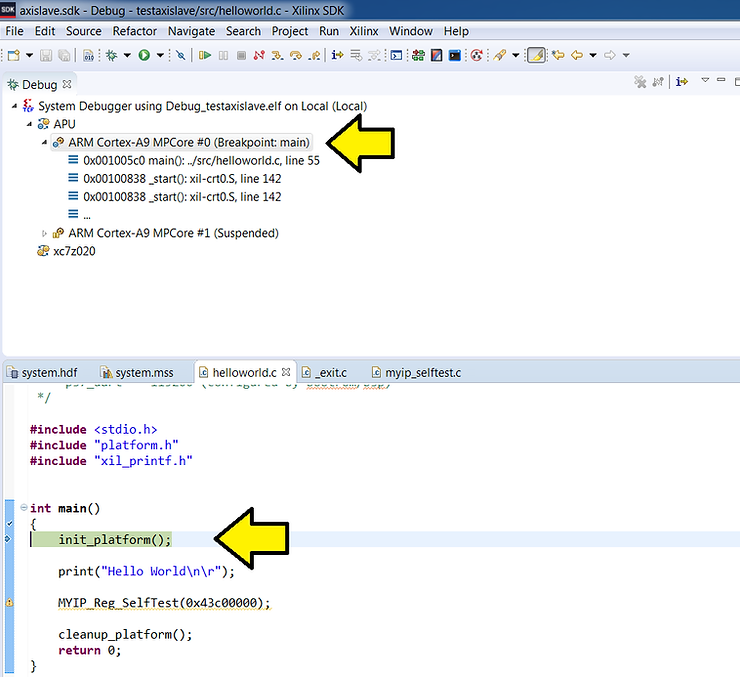This screenshot has width=740, height=677.
Task: Click the Step Into icon
Action: coord(277,55)
